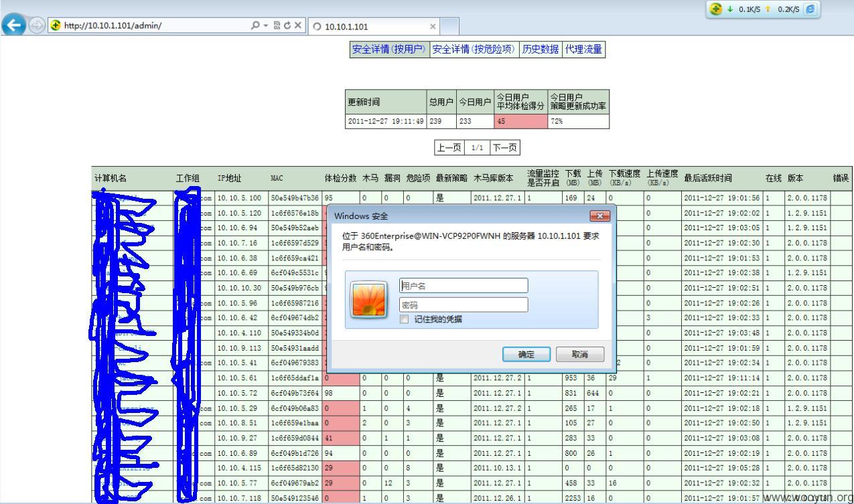Select the 10.10.1.101 tab

[374, 27]
